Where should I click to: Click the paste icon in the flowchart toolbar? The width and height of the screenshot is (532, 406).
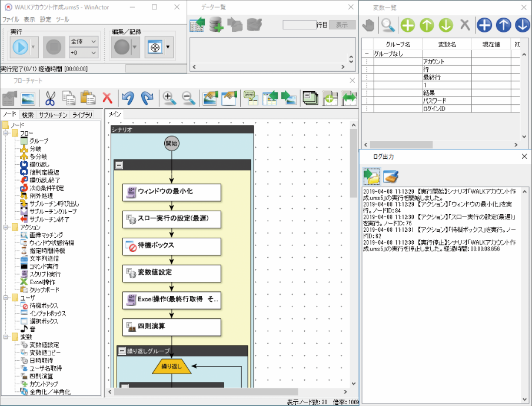[x=88, y=98]
